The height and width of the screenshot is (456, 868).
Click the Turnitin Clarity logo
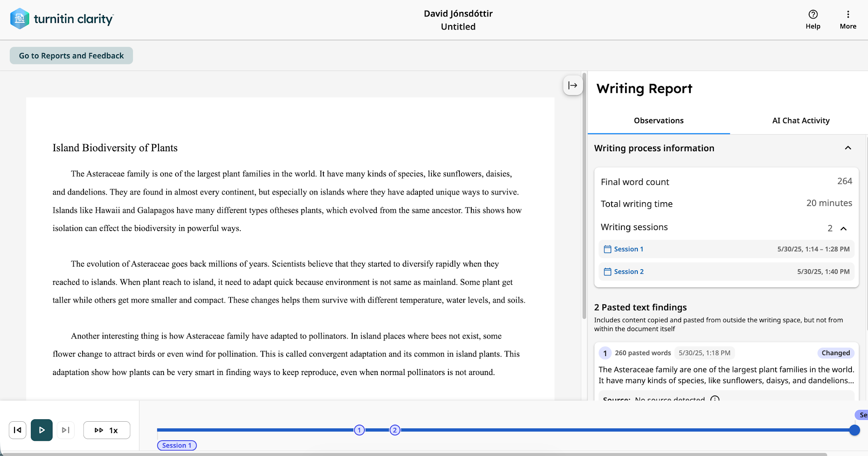[x=62, y=19]
